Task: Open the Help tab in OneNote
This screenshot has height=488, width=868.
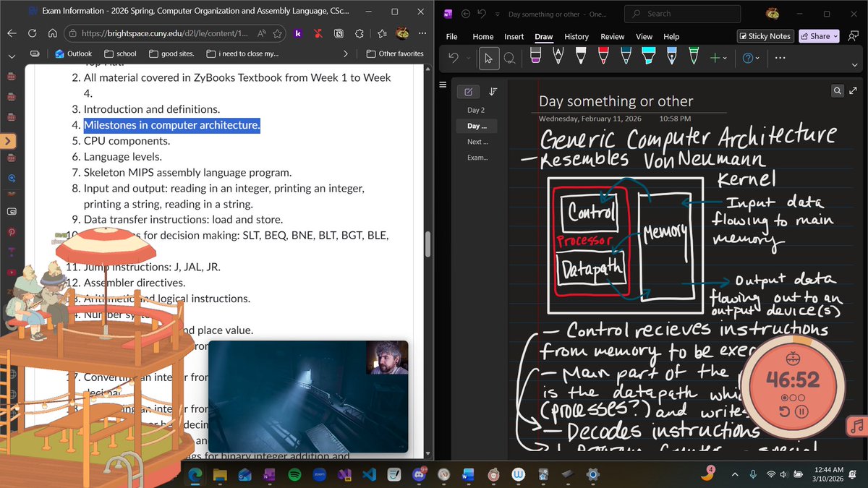Action: 671,36
